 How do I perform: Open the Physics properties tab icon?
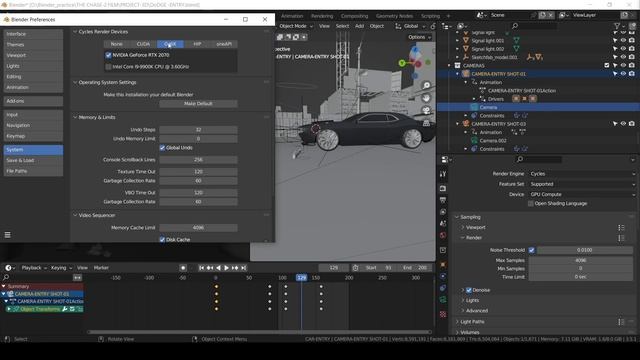443,276
